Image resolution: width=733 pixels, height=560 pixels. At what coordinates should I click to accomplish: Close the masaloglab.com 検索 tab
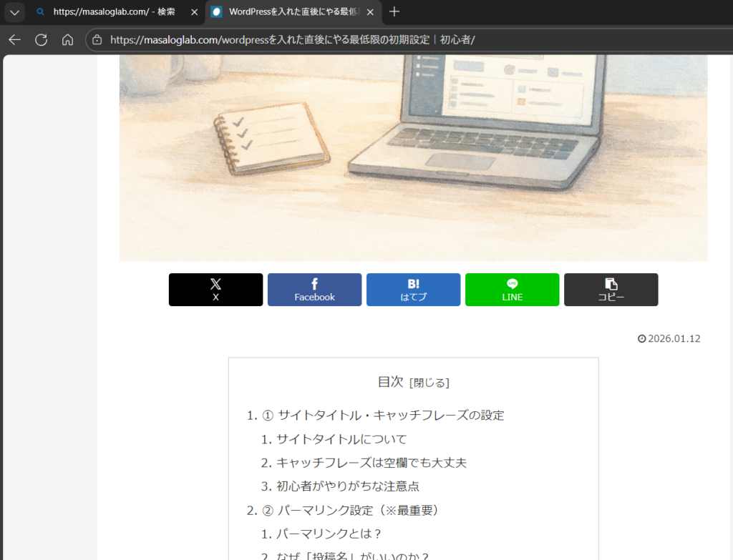tap(194, 12)
